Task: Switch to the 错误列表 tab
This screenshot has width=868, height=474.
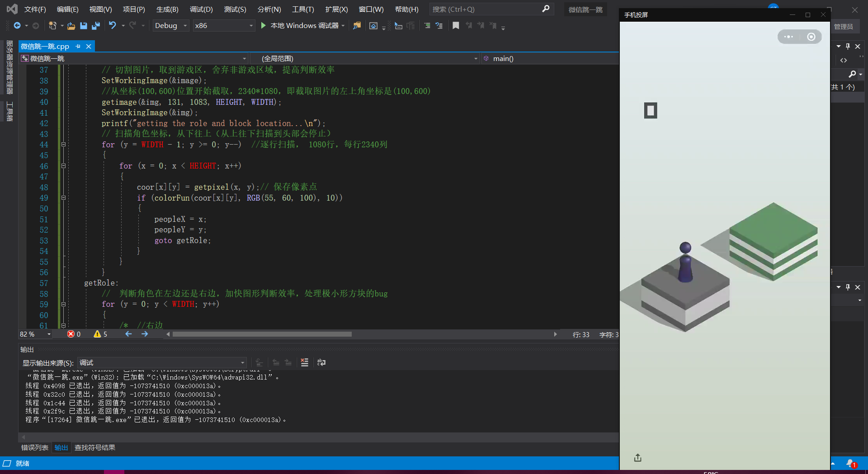Action: 35,447
